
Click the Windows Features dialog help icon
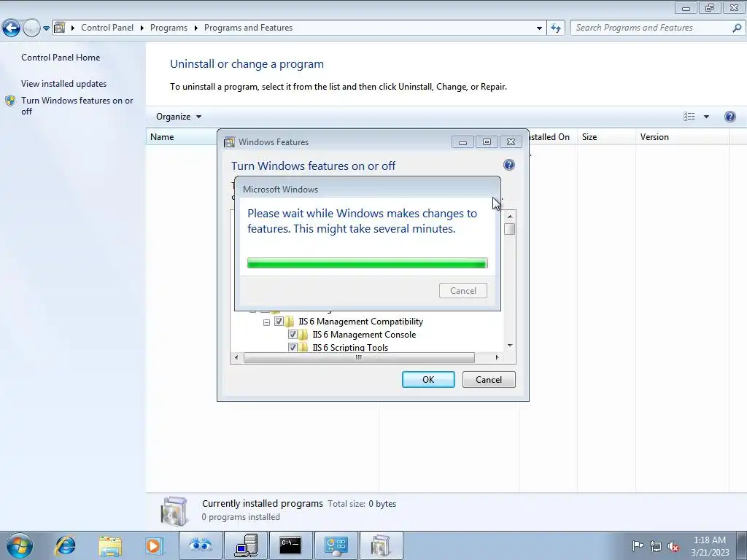(508, 165)
